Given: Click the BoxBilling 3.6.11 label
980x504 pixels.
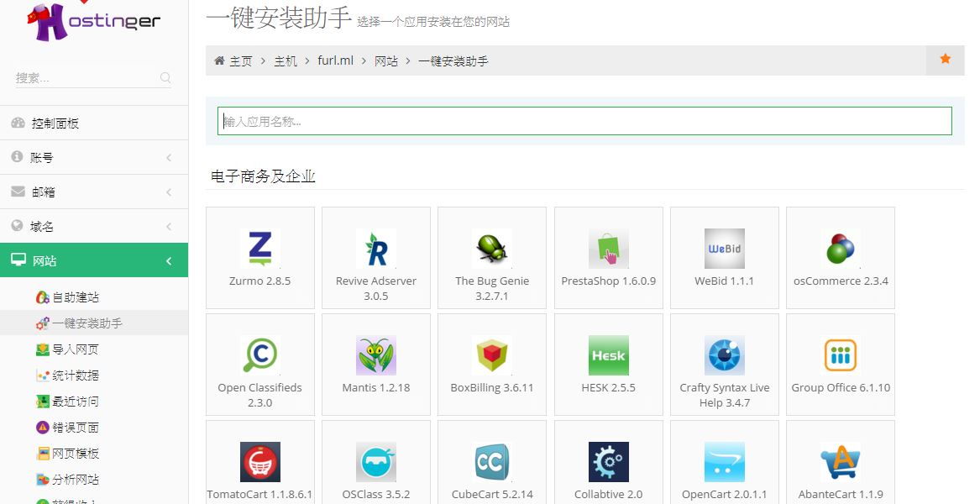Looking at the screenshot, I should (492, 388).
